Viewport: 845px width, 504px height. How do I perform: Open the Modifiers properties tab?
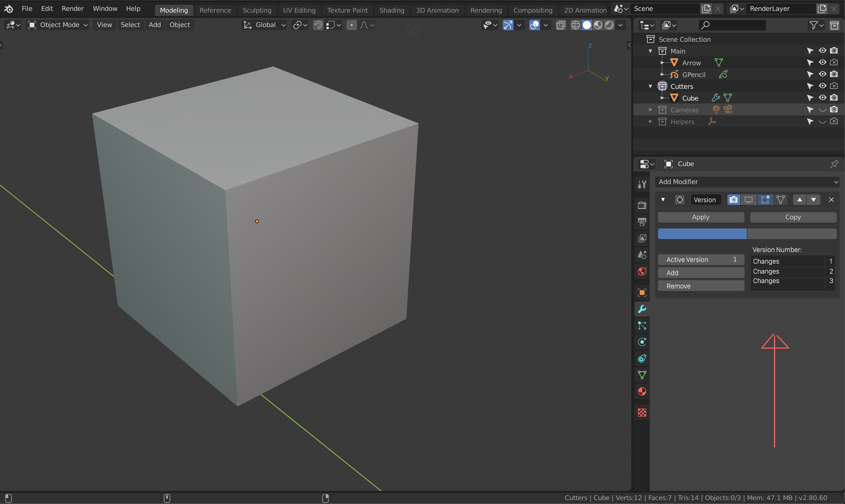point(642,309)
